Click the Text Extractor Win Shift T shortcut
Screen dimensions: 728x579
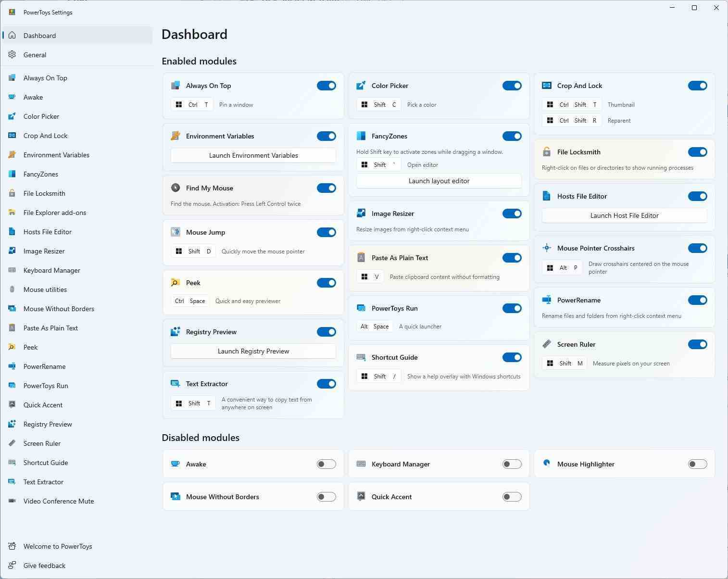coord(193,403)
